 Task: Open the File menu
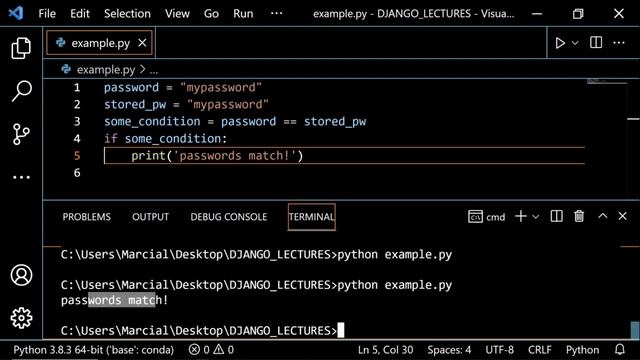47,13
